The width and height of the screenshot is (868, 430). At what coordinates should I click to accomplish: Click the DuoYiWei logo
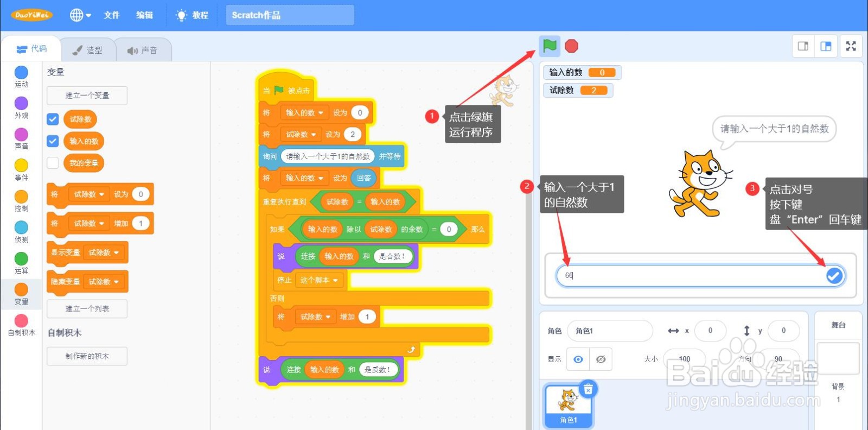tap(31, 15)
